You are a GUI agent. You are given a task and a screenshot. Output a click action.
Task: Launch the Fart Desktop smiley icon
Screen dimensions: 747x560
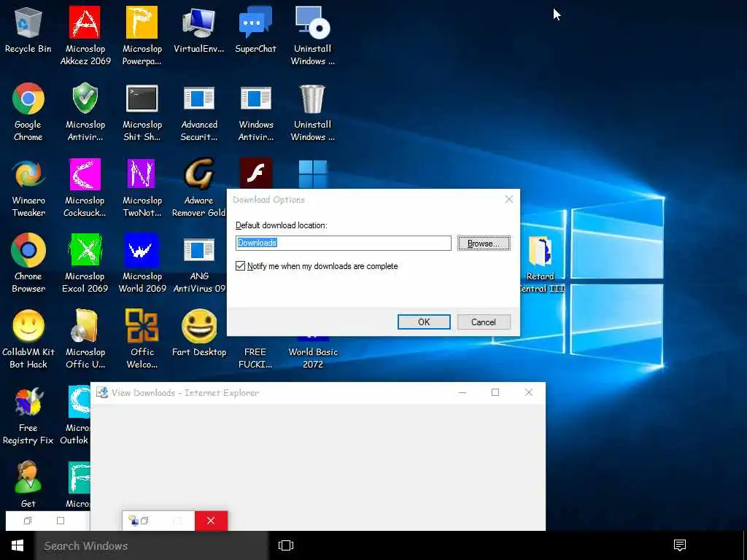198,333
